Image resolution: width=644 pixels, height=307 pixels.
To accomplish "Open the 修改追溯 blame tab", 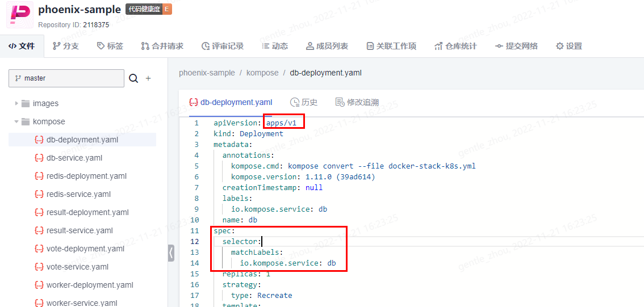I will [x=357, y=102].
